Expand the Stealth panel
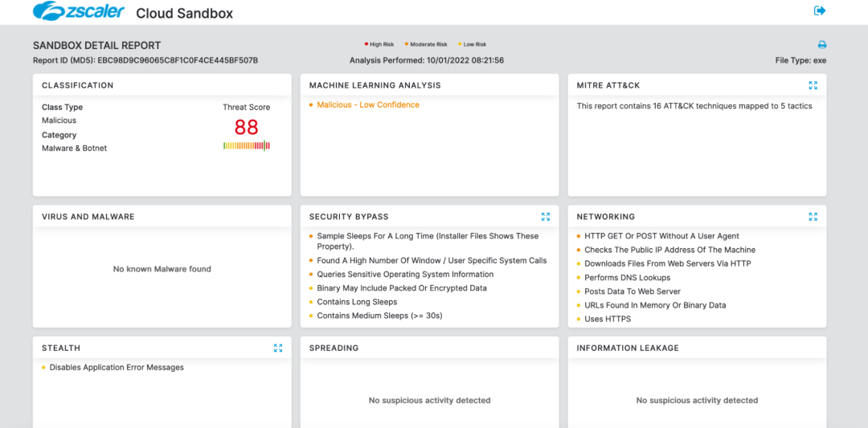The height and width of the screenshot is (428, 868). click(278, 349)
